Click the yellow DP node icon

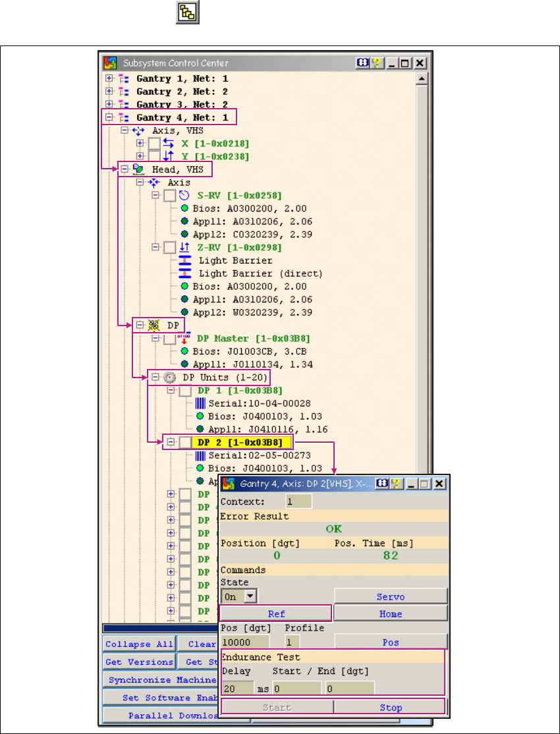tap(155, 325)
